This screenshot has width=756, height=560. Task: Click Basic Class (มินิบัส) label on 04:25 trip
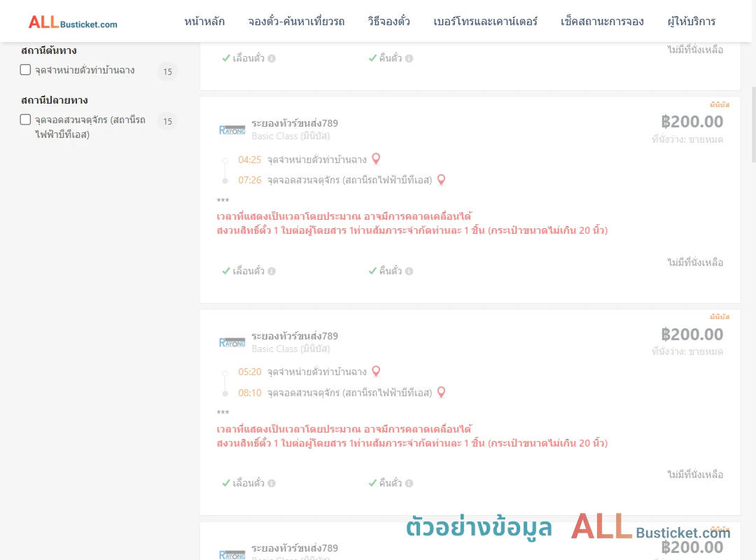coord(290,136)
